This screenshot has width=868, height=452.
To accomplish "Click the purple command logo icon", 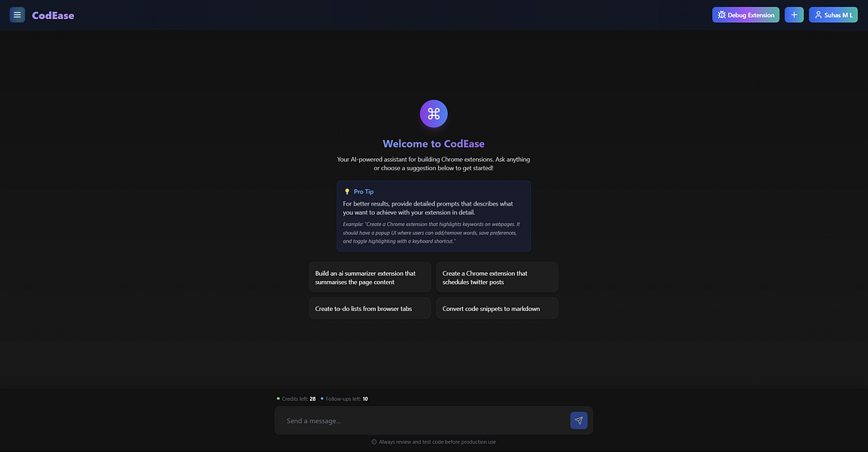I will click(434, 114).
